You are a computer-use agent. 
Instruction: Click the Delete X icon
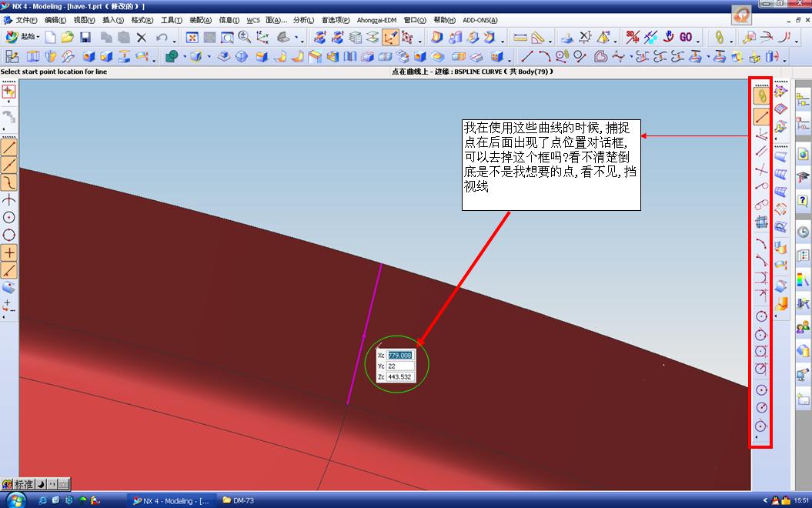[x=142, y=37]
